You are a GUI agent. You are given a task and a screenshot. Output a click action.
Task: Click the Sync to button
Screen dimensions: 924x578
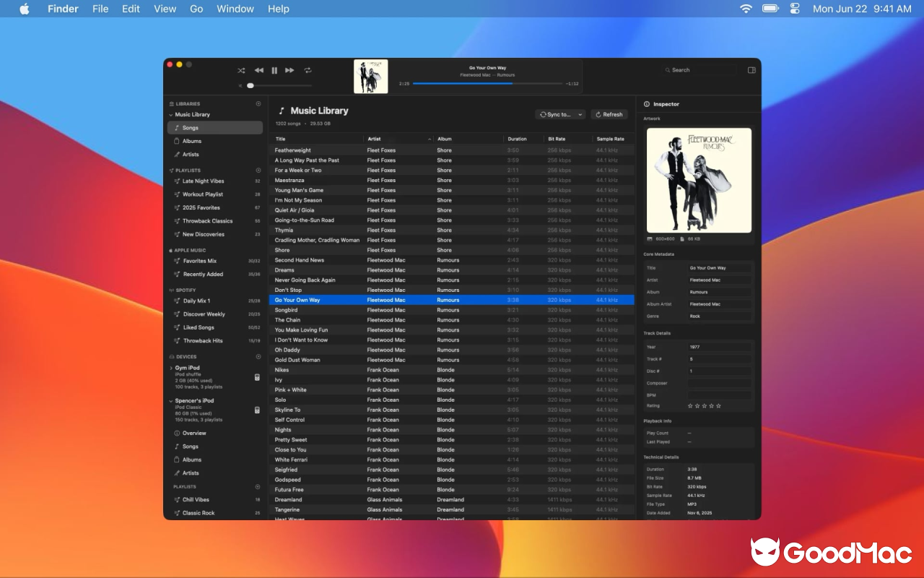(x=556, y=115)
